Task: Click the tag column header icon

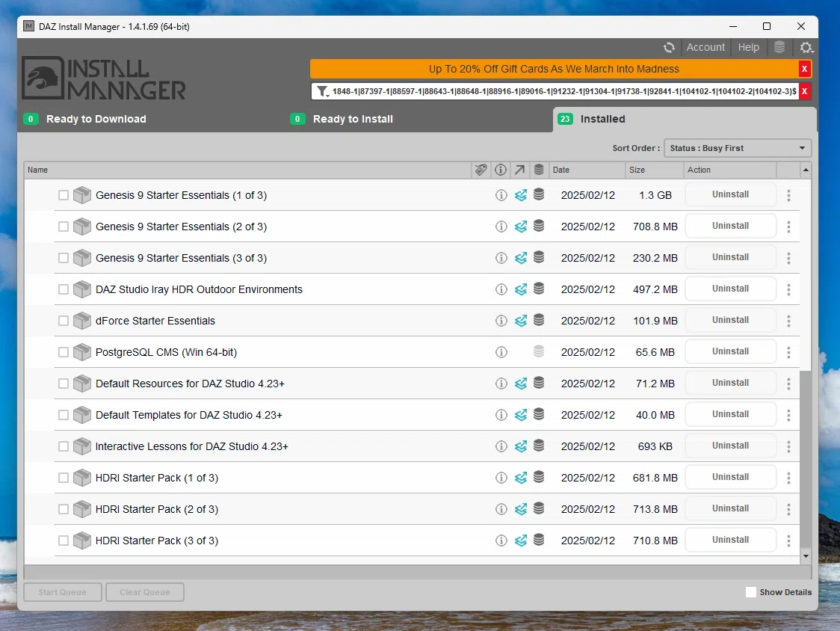Action: click(x=481, y=170)
